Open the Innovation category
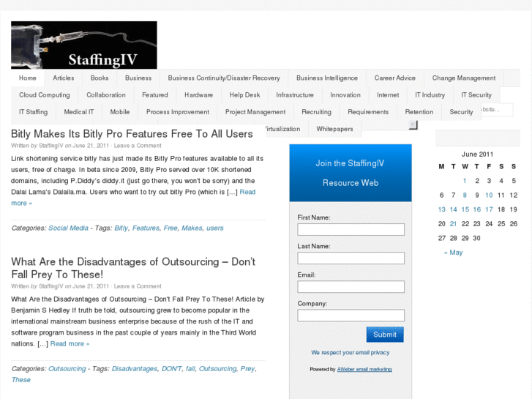Image resolution: width=532 pixels, height=399 pixels. [x=345, y=95]
